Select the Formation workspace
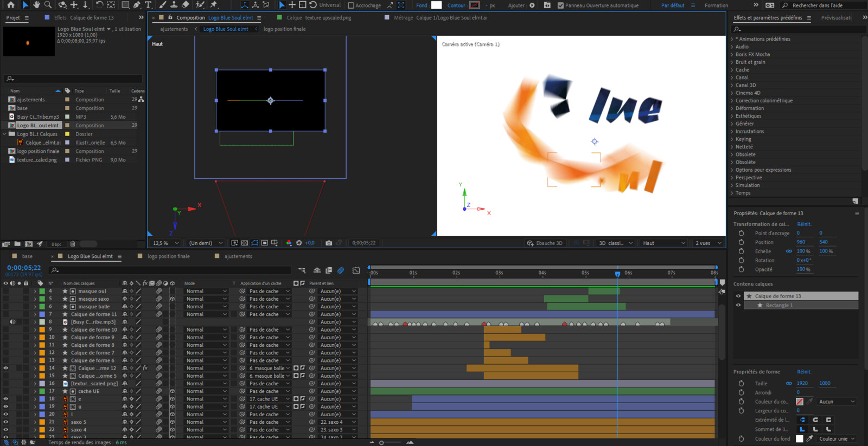Screen dimensions: 868x446 716,5
